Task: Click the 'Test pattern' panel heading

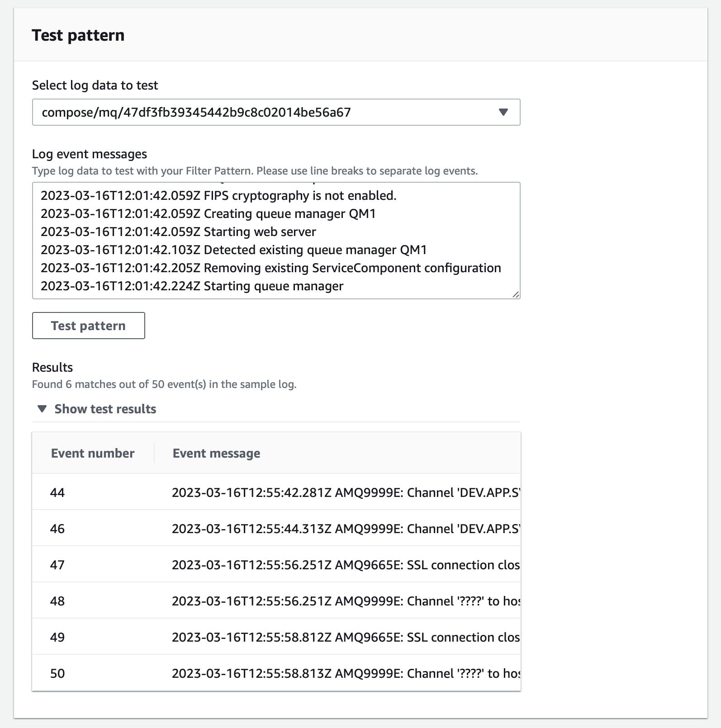Action: 78,35
